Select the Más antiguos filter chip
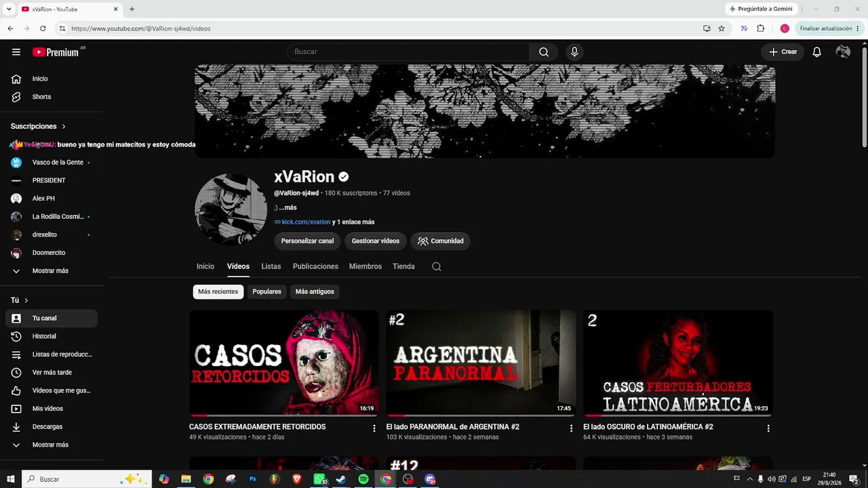The image size is (868, 488). point(315,291)
